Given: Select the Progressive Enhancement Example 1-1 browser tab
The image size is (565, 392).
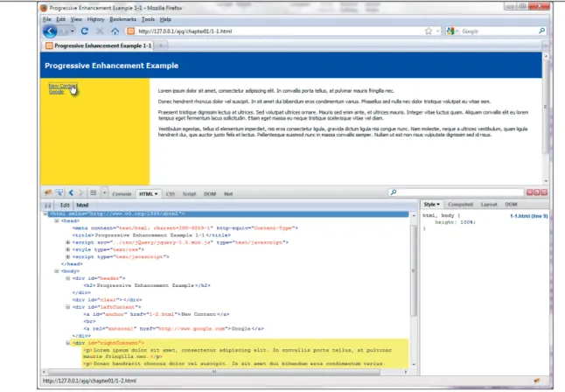Looking at the screenshot, I should 98,45.
